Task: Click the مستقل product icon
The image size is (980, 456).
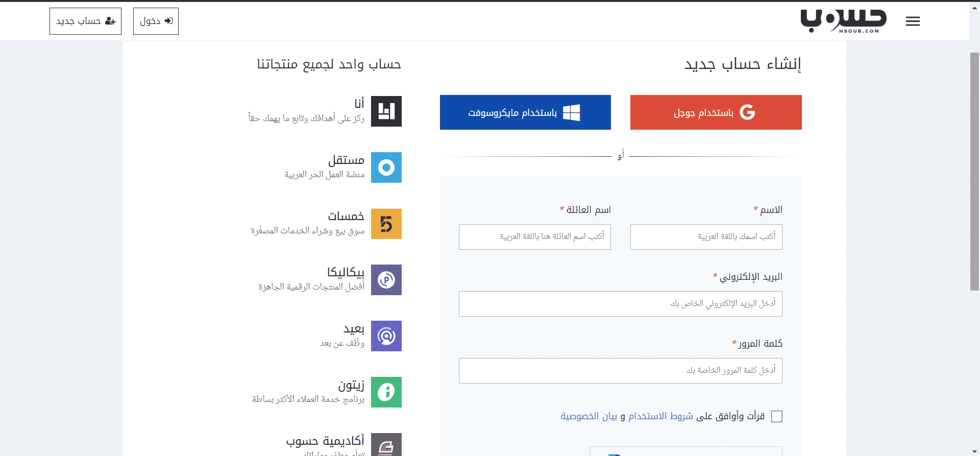Action: (386, 167)
